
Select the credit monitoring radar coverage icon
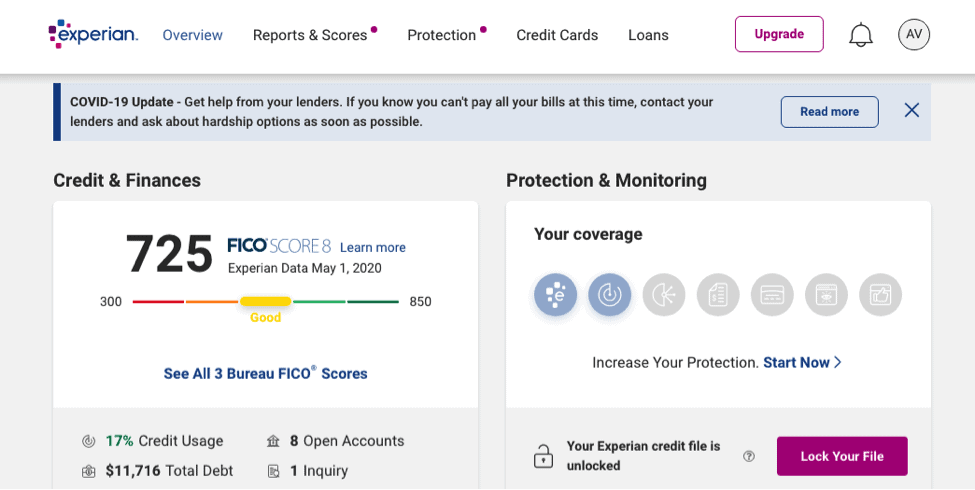(609, 295)
